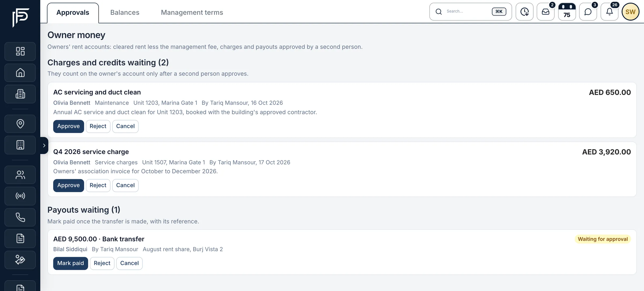Click the AED 3,920.00 amount

606,152
